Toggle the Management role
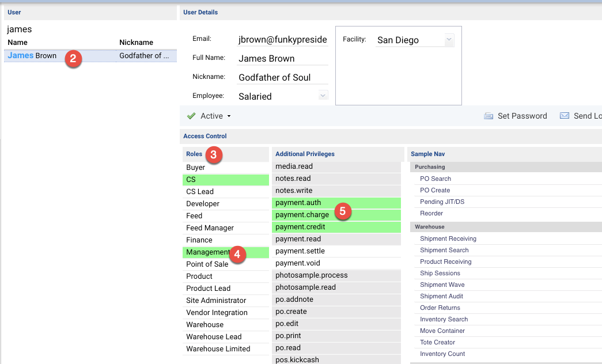Viewport: 602px width, 364px height. coord(226,252)
